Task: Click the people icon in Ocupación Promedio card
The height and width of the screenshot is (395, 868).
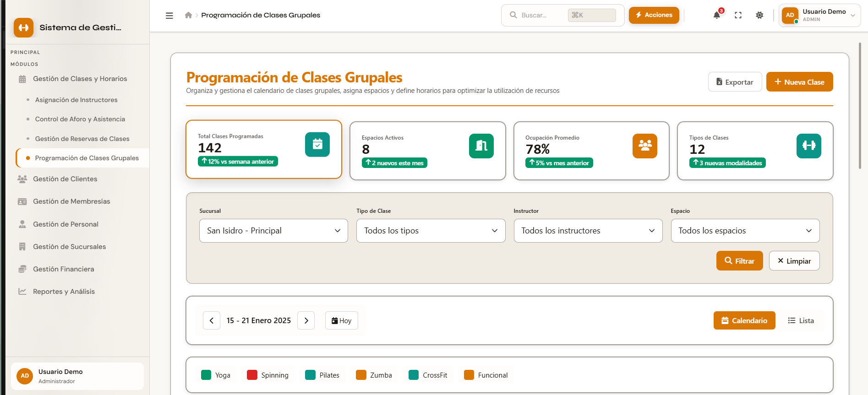Action: (x=645, y=146)
